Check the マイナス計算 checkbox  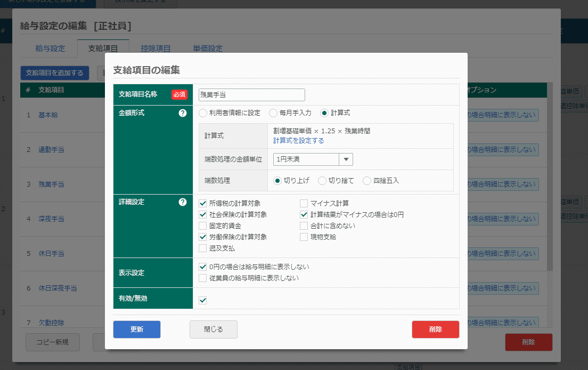[304, 203]
